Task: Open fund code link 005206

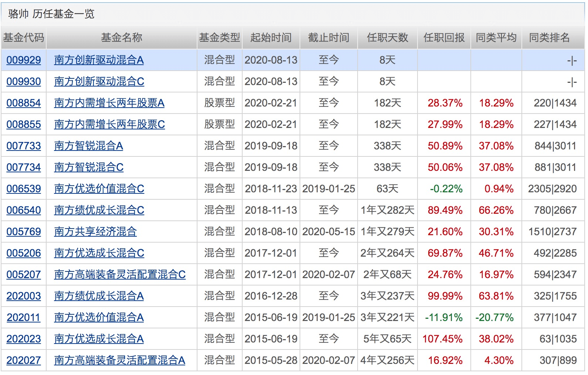Action: pos(24,253)
